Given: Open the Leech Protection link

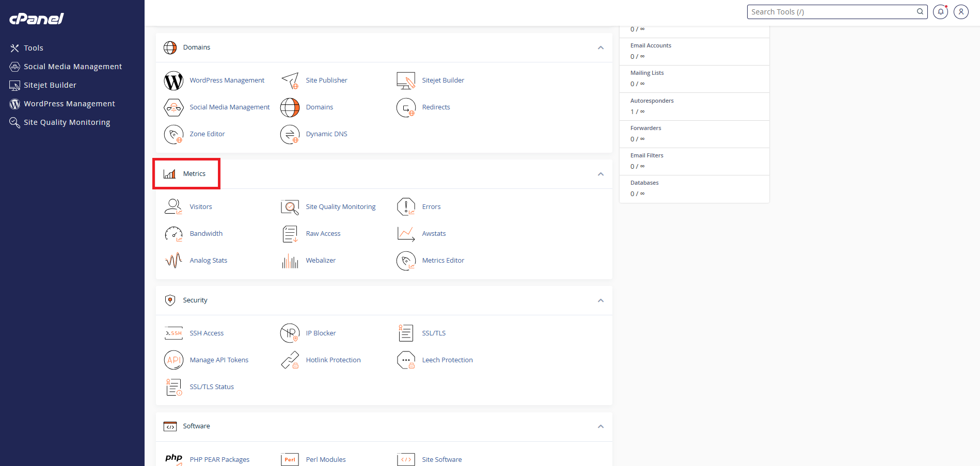Looking at the screenshot, I should 447,360.
